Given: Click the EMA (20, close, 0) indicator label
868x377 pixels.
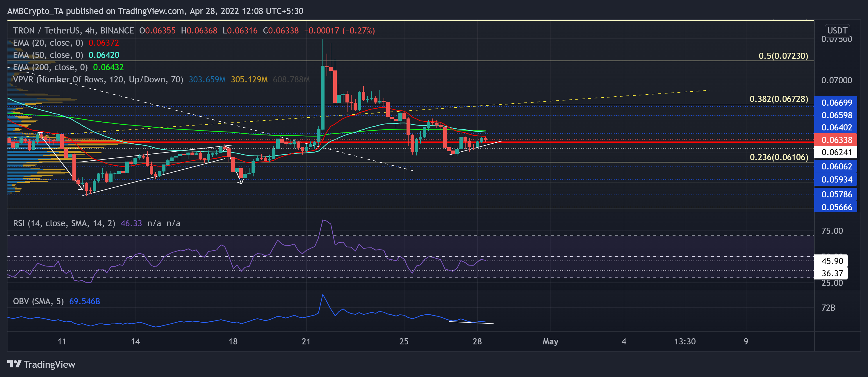Looking at the screenshot, I should [x=48, y=43].
